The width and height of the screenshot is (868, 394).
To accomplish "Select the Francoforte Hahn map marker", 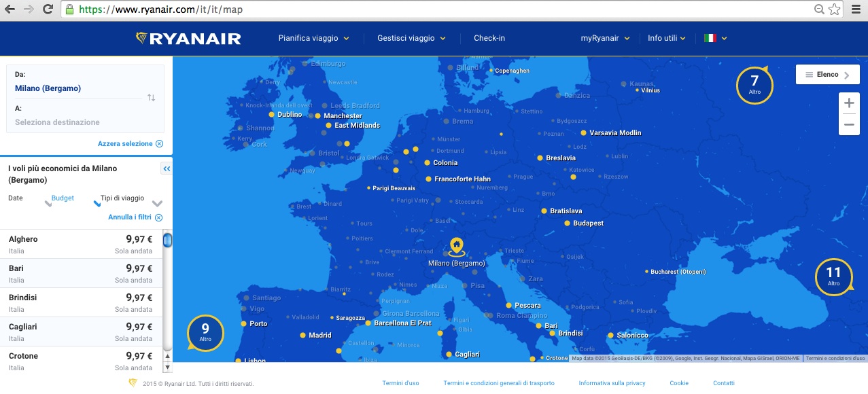I will (x=428, y=179).
